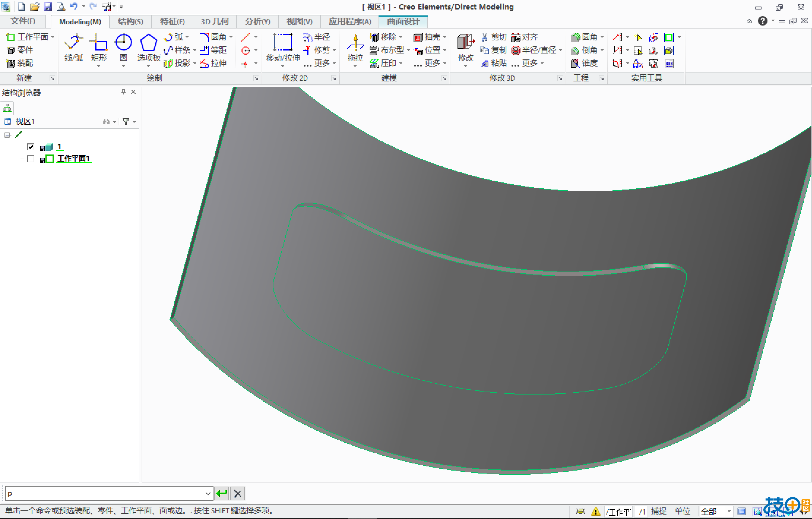
Task: Click the 半径/直径 radius-diameter tool
Action: [x=534, y=50]
